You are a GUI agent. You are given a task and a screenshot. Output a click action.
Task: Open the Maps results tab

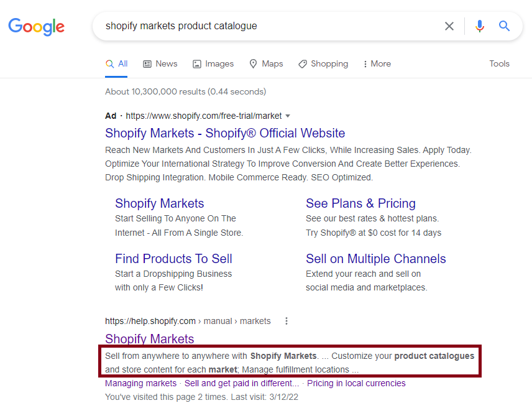266,63
